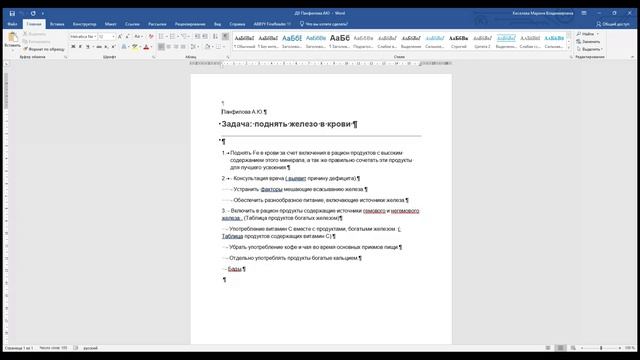The height and width of the screenshot is (360, 640).
Task: Open the Paragraph dialog launcher
Action: click(x=228, y=57)
